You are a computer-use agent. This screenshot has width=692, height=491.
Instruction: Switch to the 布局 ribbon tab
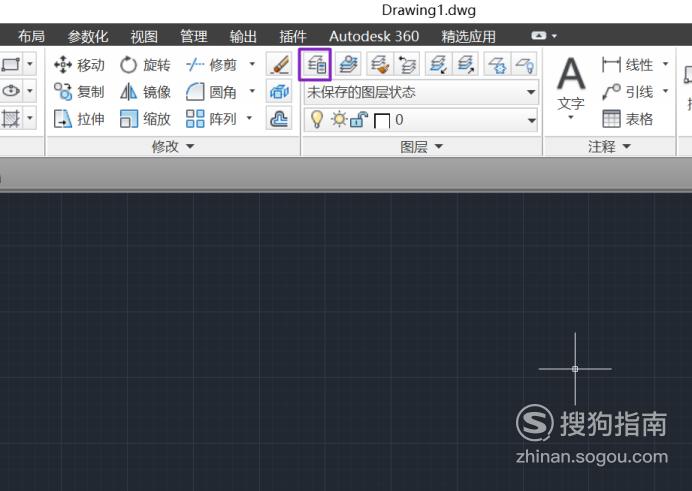click(x=31, y=36)
